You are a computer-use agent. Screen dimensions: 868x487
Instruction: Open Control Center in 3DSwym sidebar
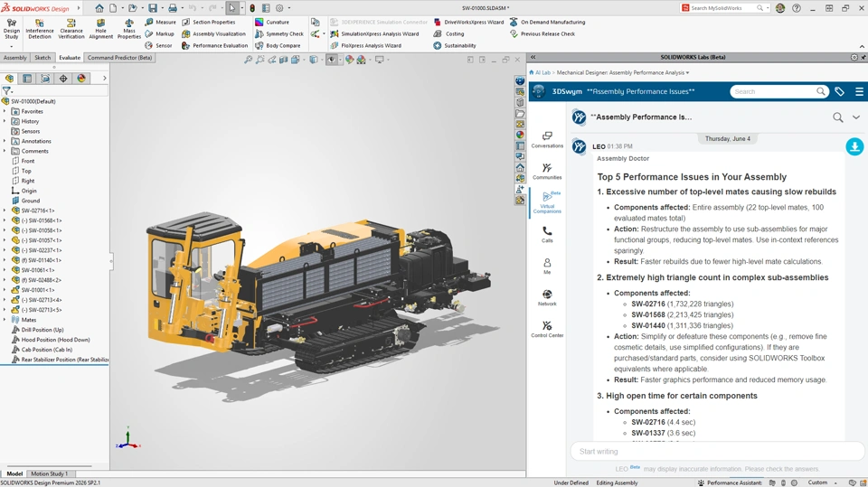coord(547,329)
